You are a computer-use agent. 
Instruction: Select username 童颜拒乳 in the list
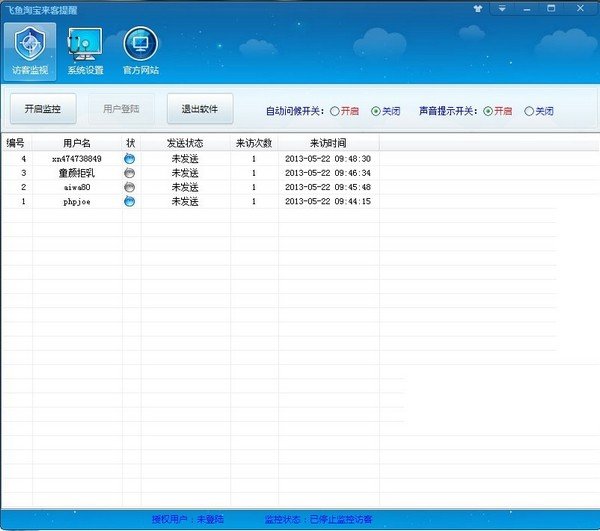[x=77, y=173]
